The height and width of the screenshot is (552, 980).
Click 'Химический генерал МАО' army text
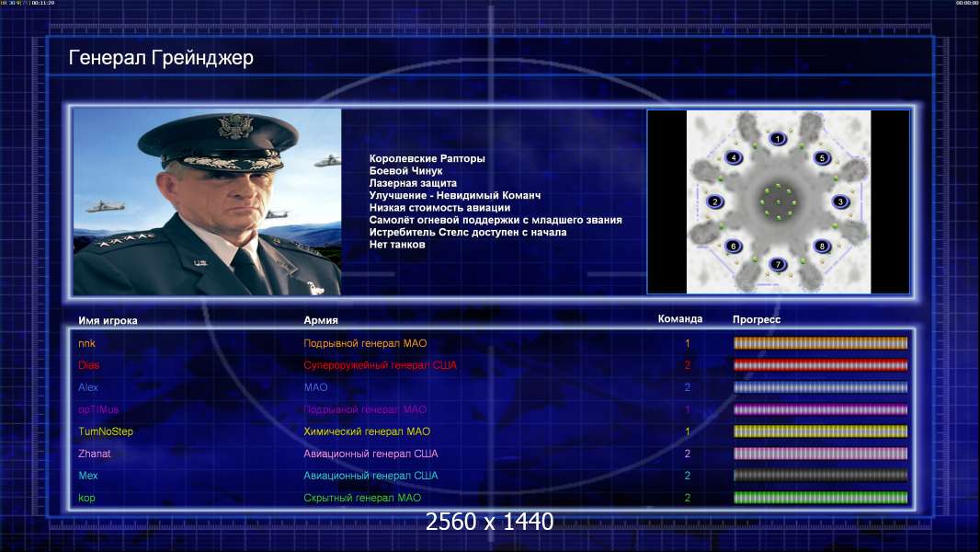(367, 431)
